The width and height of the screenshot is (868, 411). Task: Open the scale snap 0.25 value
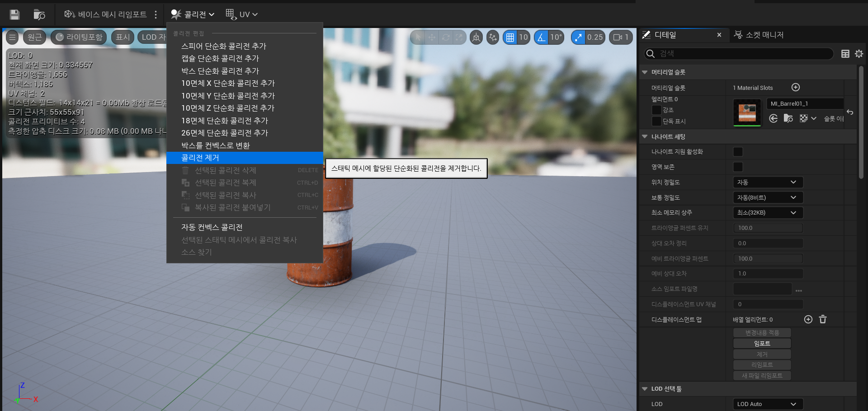(595, 37)
